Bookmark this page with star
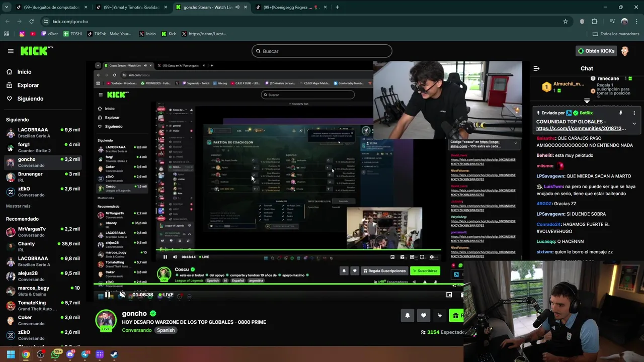Viewport: 644px width, 362px height. click(566, 21)
